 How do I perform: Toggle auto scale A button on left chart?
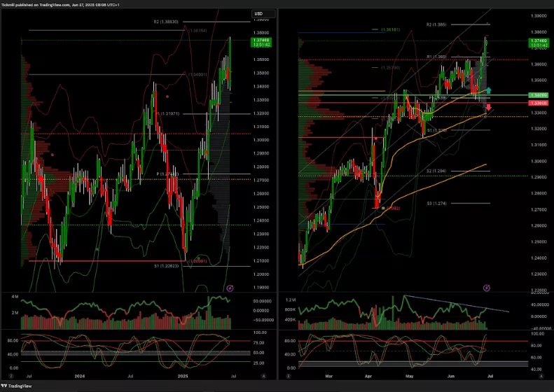(x=263, y=376)
